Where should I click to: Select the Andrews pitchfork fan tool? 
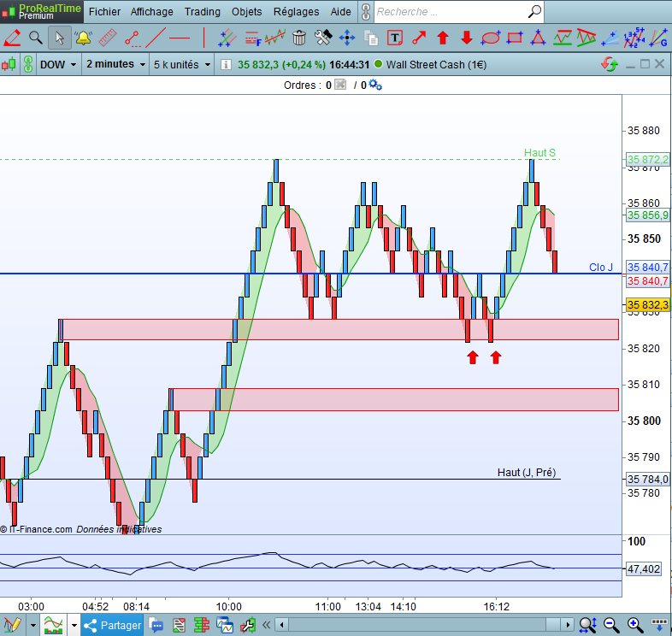pos(610,38)
